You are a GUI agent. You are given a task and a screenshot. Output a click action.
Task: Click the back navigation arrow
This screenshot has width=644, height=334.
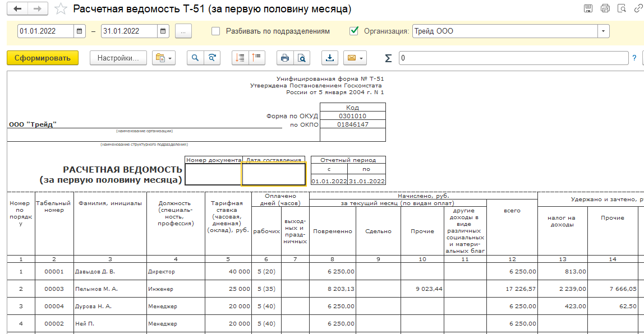tap(18, 9)
